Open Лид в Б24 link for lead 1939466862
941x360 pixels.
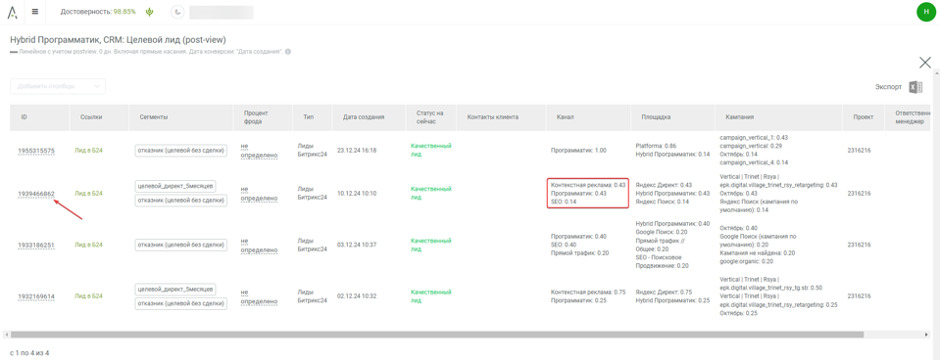(x=88, y=194)
